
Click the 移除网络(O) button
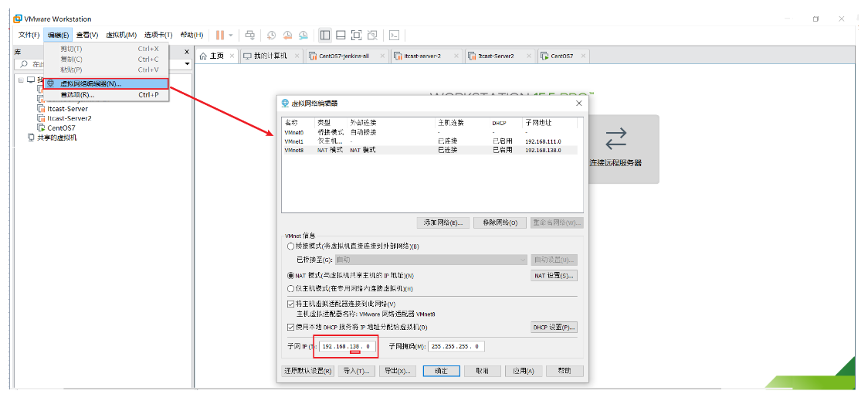[500, 223]
